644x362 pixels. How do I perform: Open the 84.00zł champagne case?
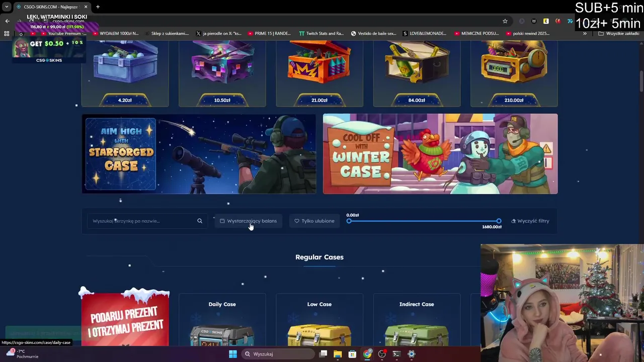click(x=417, y=73)
